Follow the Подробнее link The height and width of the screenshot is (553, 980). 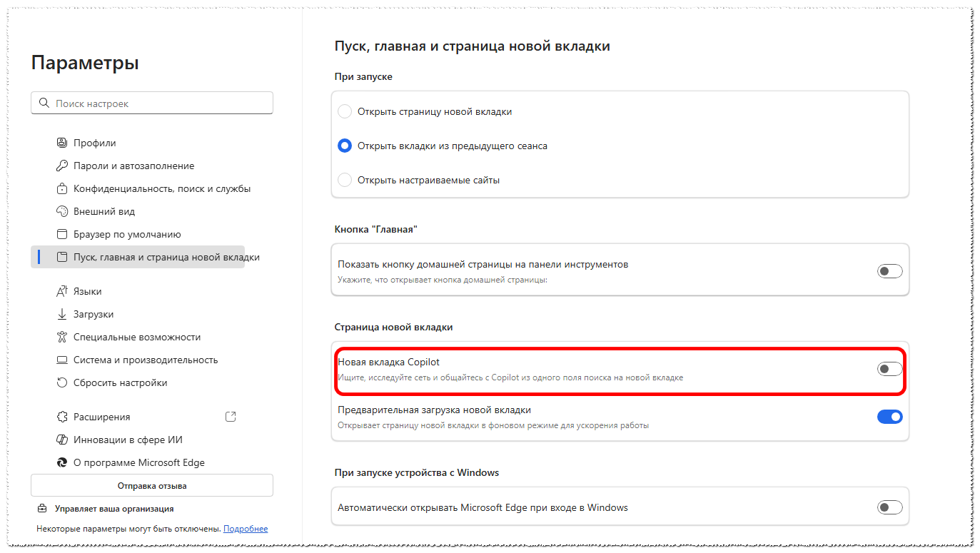click(246, 529)
